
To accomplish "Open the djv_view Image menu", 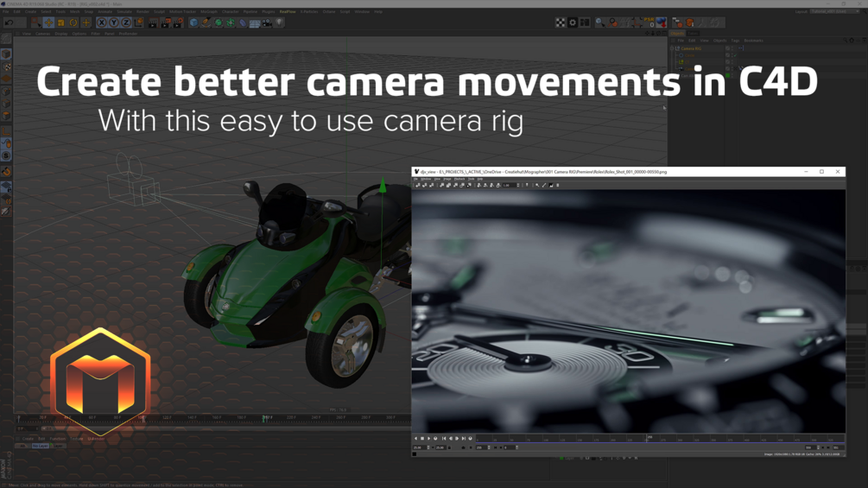I will (447, 179).
